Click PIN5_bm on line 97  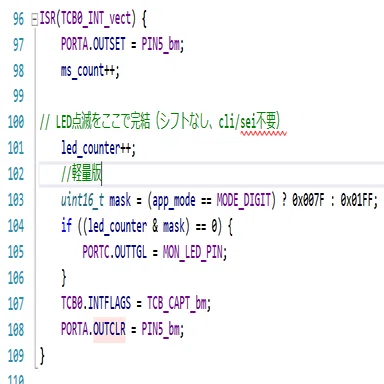[161, 45]
